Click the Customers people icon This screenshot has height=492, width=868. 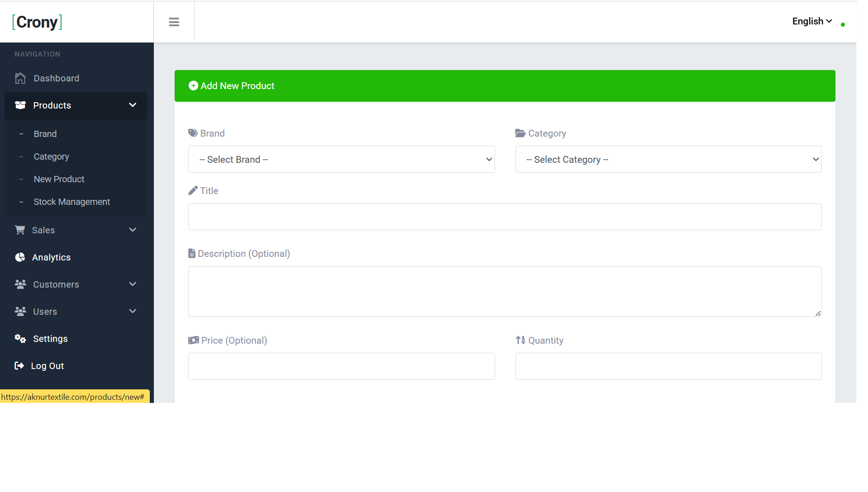point(20,284)
